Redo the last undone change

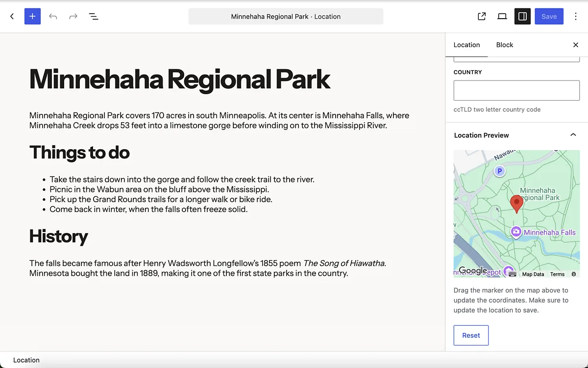coord(73,16)
